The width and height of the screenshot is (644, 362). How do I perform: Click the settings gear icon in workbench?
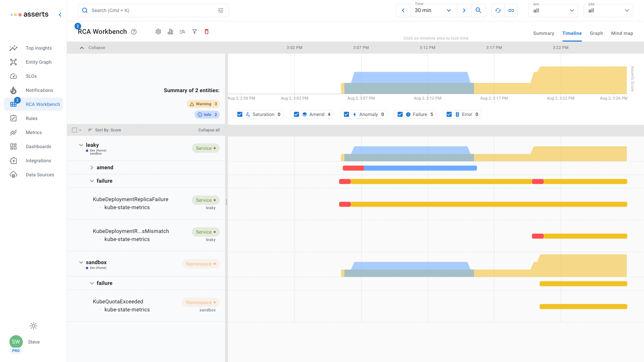point(158,32)
